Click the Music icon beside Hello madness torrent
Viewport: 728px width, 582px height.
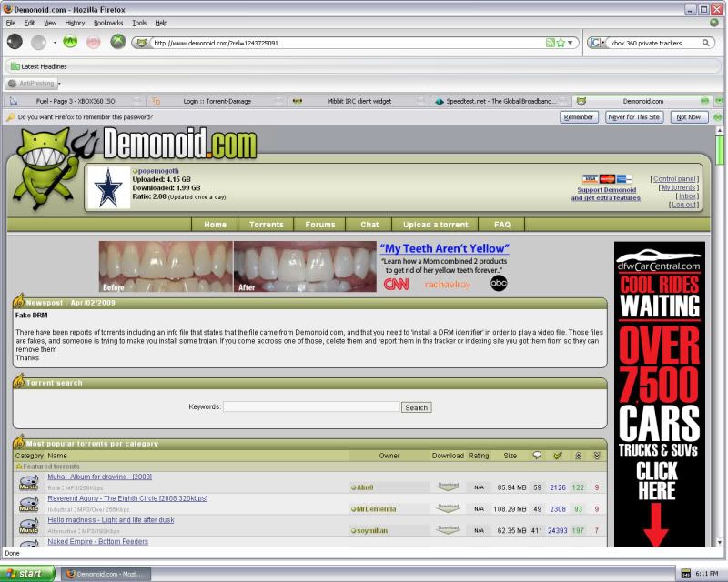pos(29,527)
